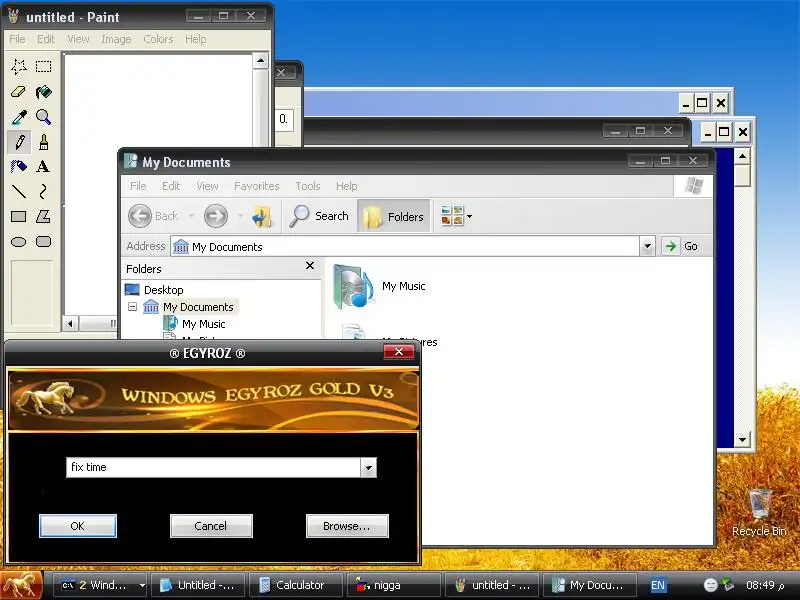Select the Pencil tool in Paint
Viewport: 800px width, 600px height.
19,142
